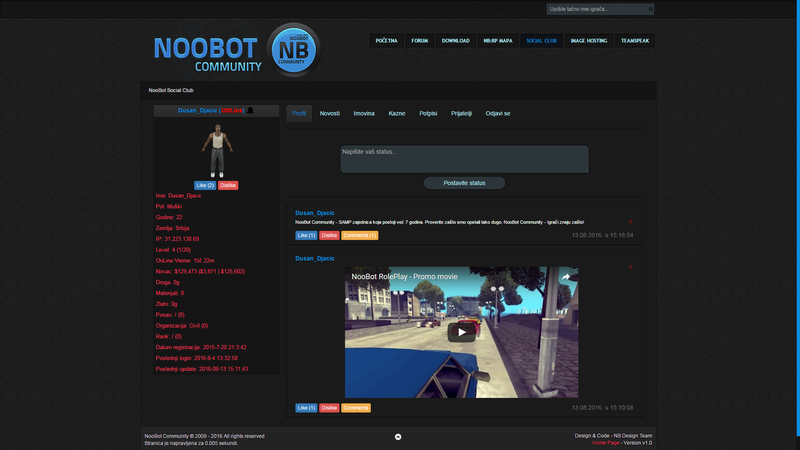The height and width of the screenshot is (450, 800).
Task: Like the profile under the avatar
Action: [204, 185]
